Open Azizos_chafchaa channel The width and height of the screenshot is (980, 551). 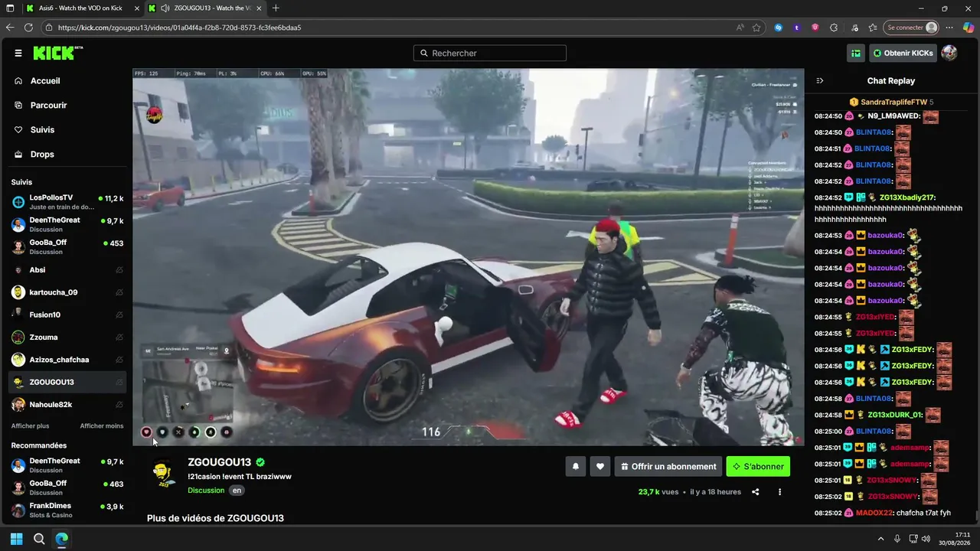coord(67,360)
